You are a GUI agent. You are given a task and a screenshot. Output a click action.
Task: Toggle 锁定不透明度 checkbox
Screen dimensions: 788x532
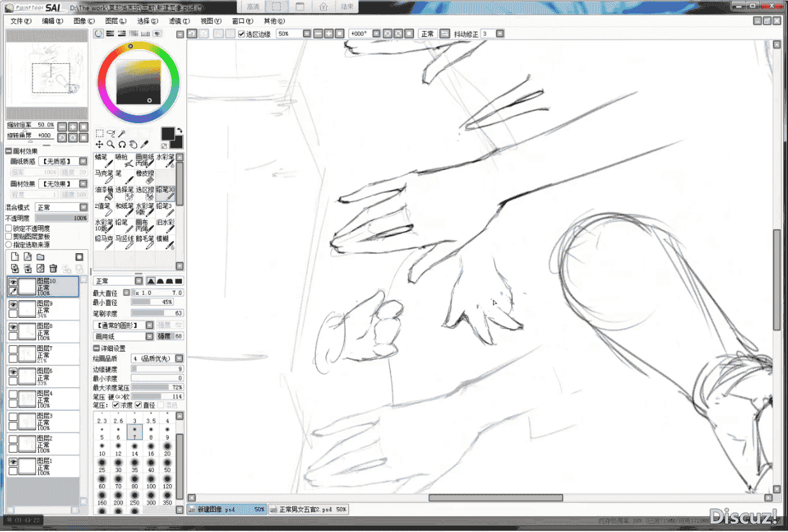(8, 228)
